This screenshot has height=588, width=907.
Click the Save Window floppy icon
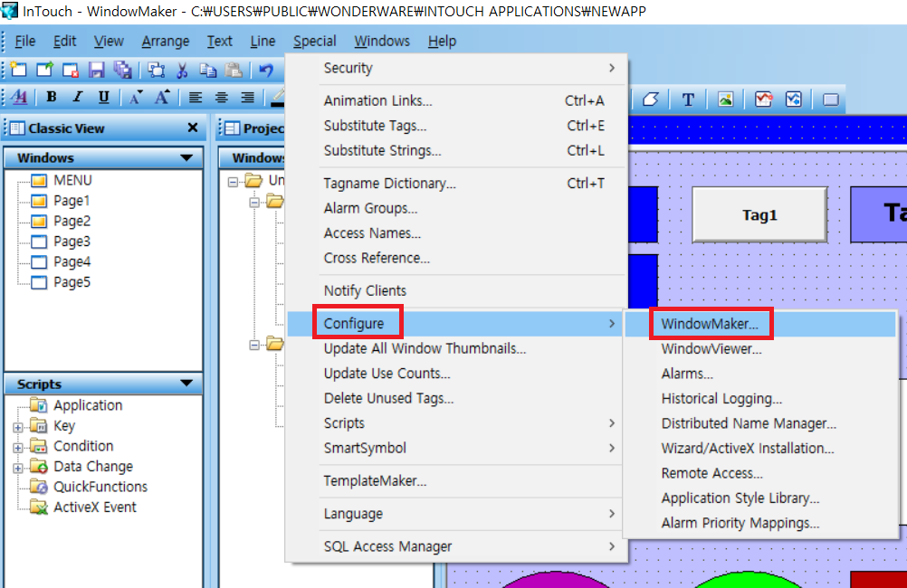pos(96,70)
